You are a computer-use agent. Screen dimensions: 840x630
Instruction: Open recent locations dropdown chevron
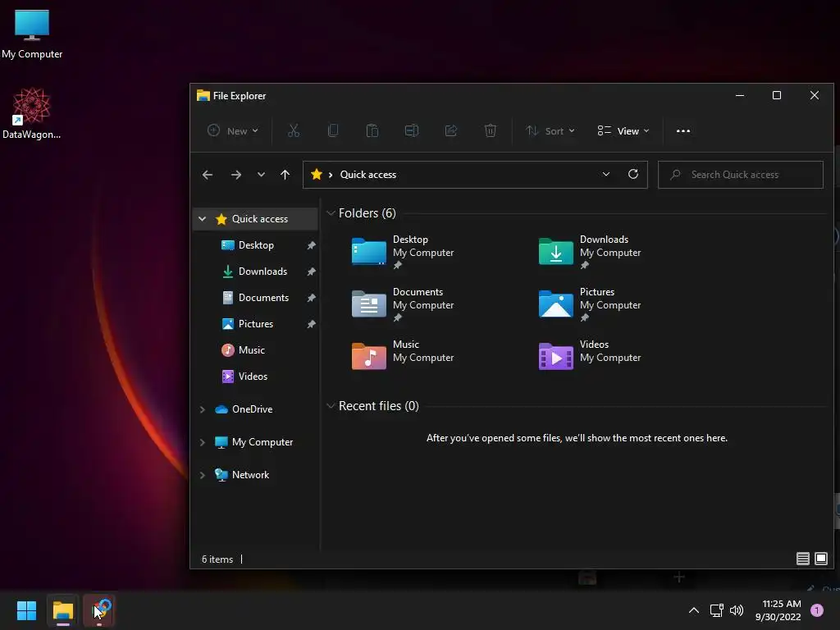[261, 175]
